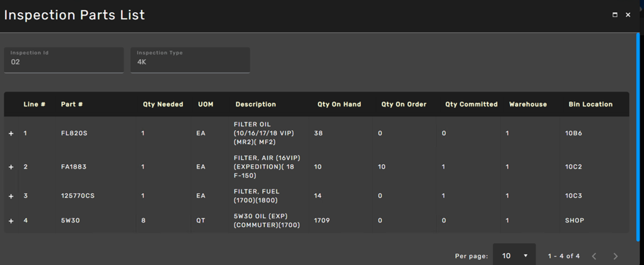Screen dimensions: 644x265
Task: Expand row for part FA1883
Action: 11,167
